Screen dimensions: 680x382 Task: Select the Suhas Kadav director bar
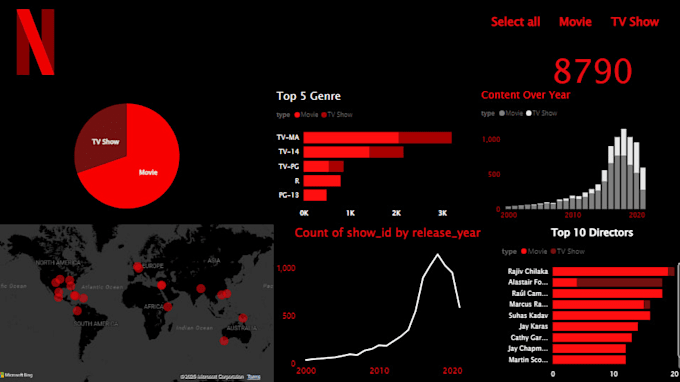(x=601, y=316)
